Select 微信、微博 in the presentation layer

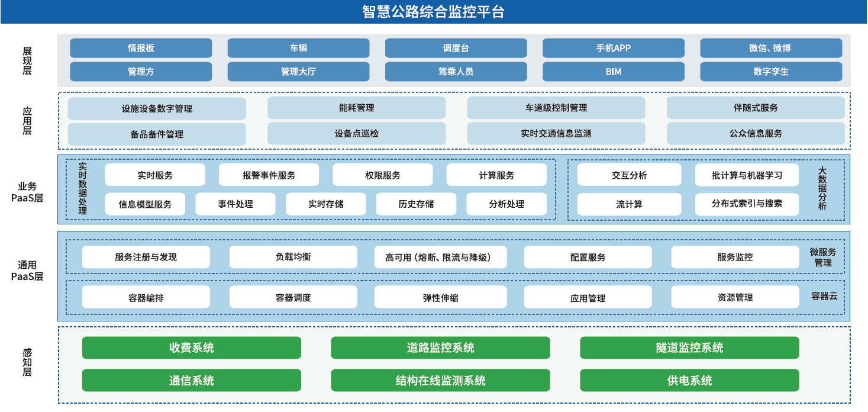tap(770, 48)
